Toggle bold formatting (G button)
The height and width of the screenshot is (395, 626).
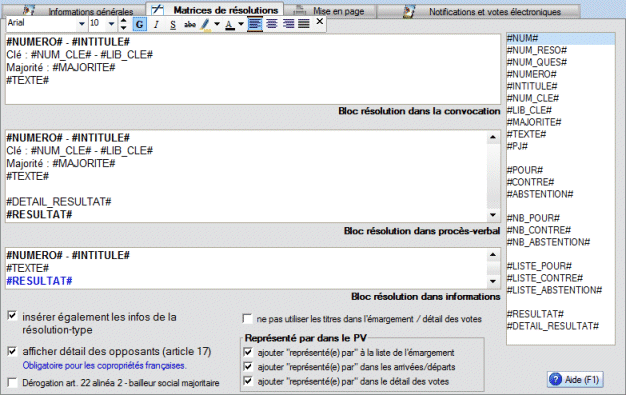point(139,24)
